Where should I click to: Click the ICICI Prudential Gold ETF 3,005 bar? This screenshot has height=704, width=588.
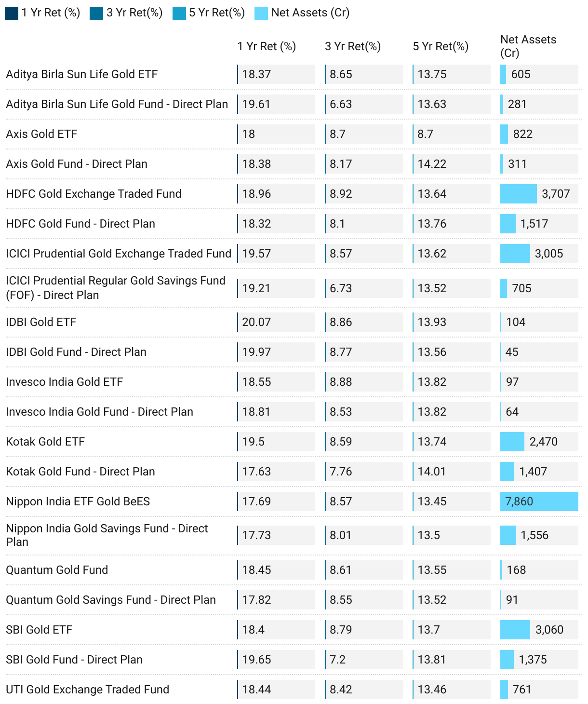[x=515, y=254]
